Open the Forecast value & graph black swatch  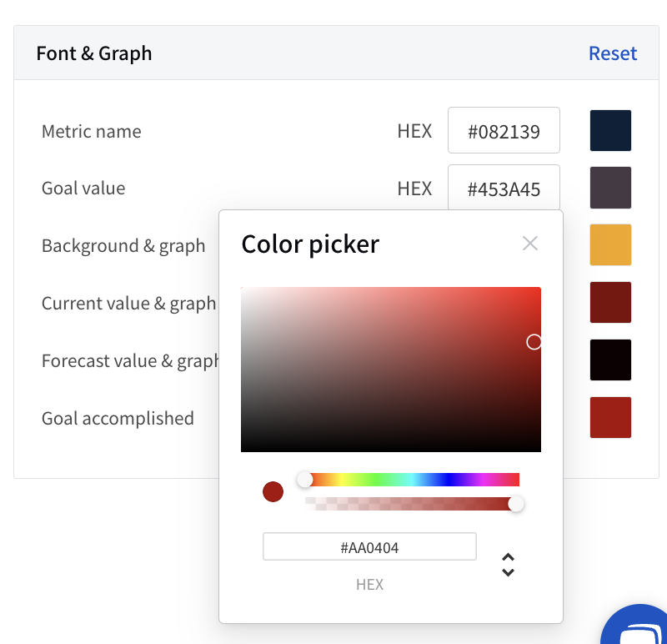coord(610,360)
